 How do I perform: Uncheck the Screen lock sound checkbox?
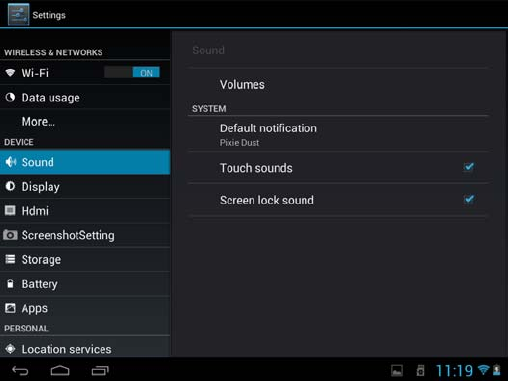coord(469,199)
